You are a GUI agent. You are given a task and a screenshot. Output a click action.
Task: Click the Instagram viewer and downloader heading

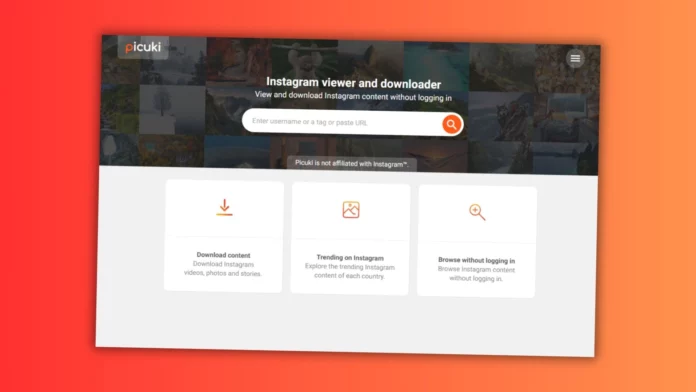(x=353, y=83)
